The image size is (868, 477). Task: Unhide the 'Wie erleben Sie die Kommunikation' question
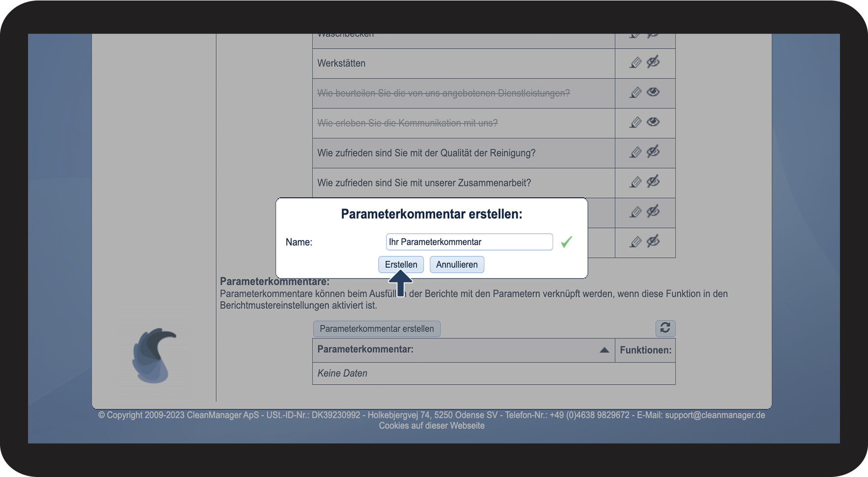653,122
